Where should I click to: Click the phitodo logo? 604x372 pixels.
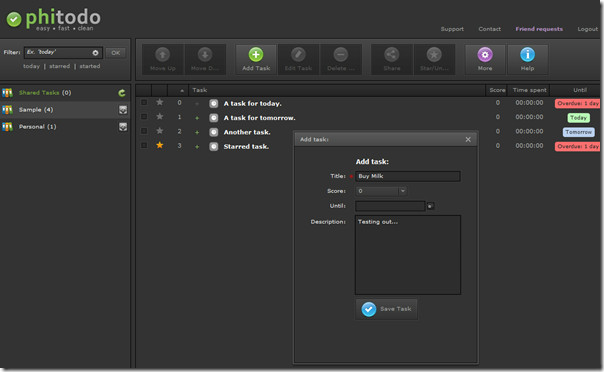[x=54, y=19]
